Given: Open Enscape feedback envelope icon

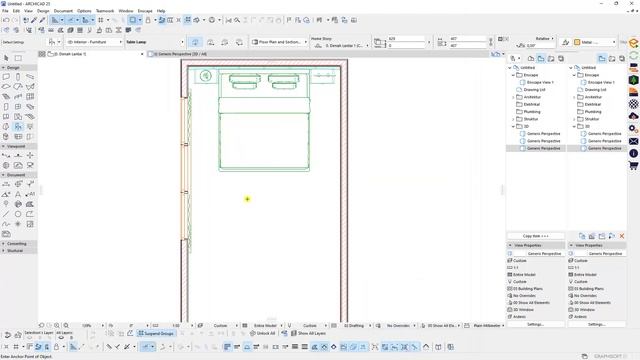Looking at the screenshot, I should 633,141.
